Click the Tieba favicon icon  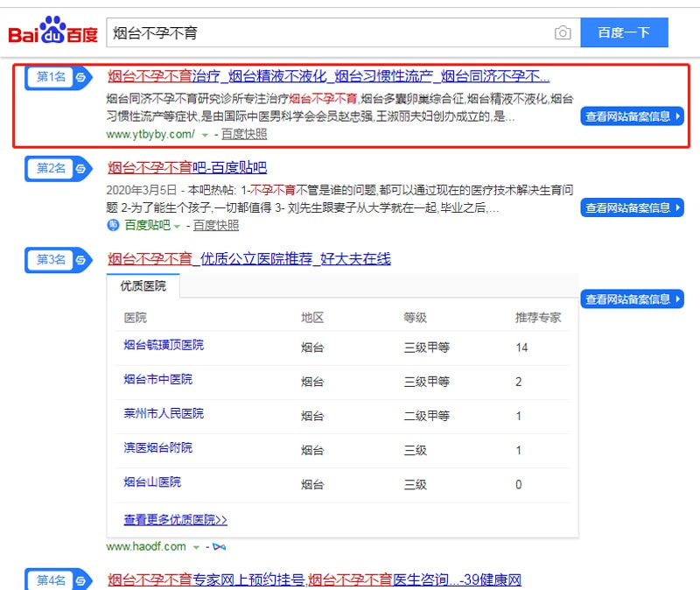pos(113,225)
